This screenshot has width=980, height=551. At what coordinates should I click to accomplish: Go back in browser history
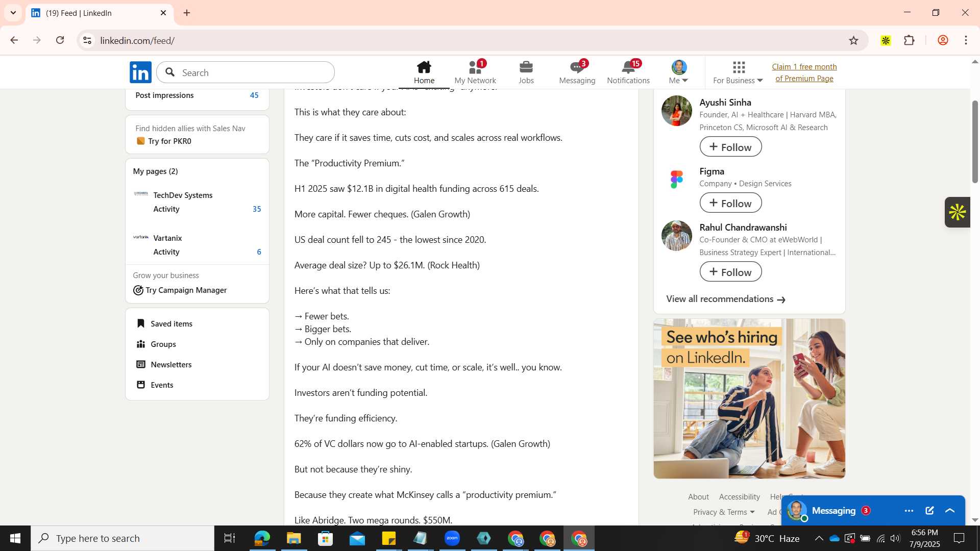point(14,40)
